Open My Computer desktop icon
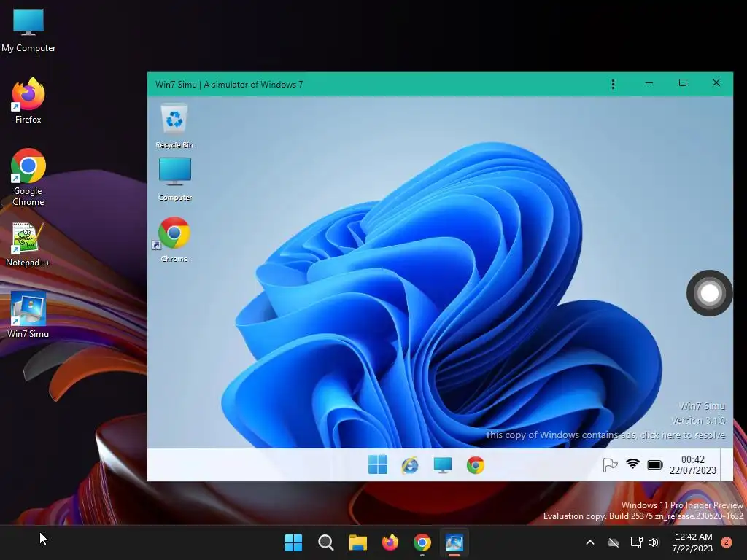Viewport: 747px width, 560px height. coord(28,29)
